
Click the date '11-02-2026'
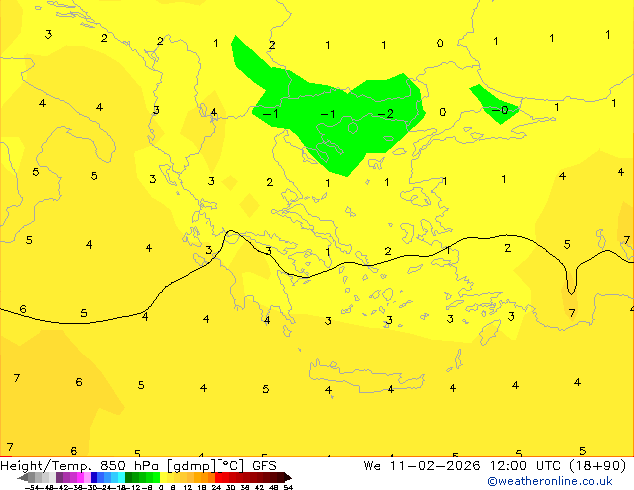(x=435, y=466)
